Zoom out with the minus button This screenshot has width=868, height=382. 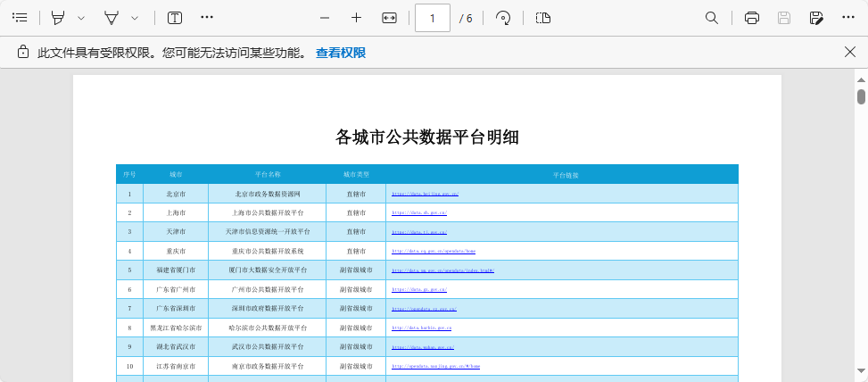325,18
